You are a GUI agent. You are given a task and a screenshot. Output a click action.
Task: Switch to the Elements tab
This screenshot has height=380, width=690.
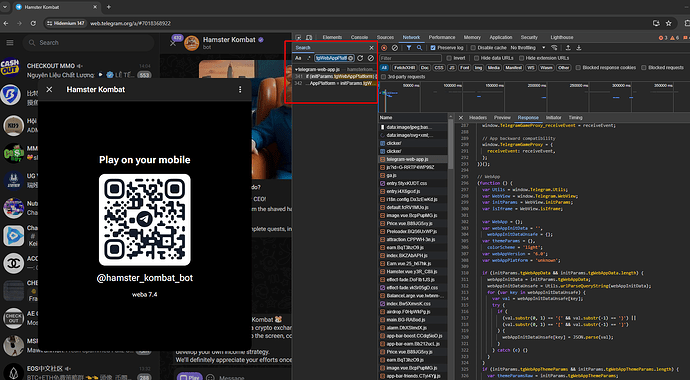(332, 38)
